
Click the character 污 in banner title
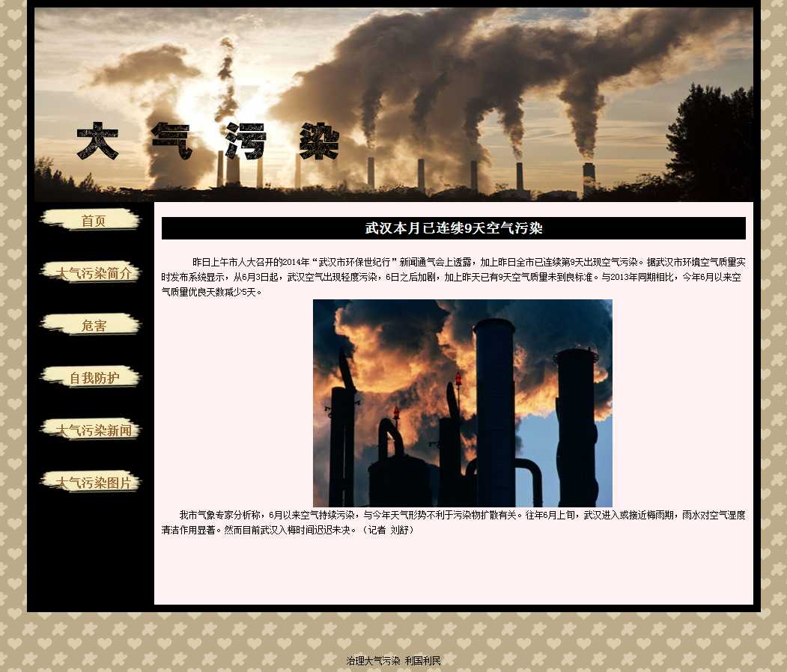pyautogui.click(x=246, y=141)
